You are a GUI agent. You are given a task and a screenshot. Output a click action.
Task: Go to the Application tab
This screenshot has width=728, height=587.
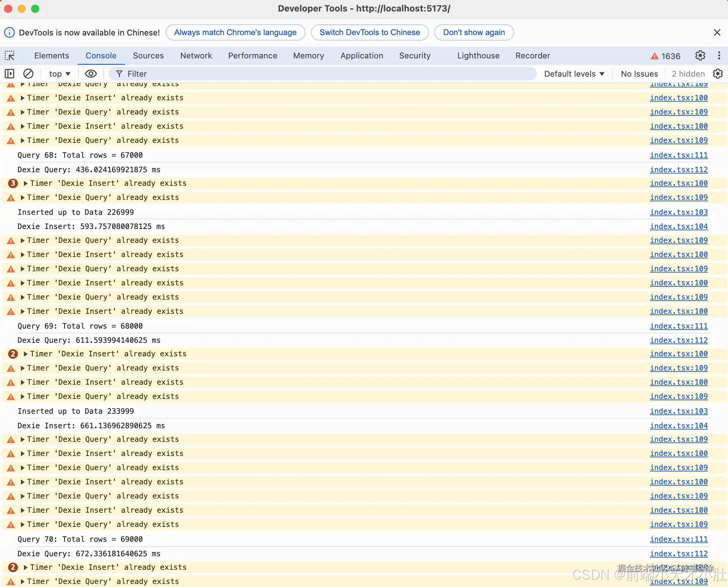point(362,55)
